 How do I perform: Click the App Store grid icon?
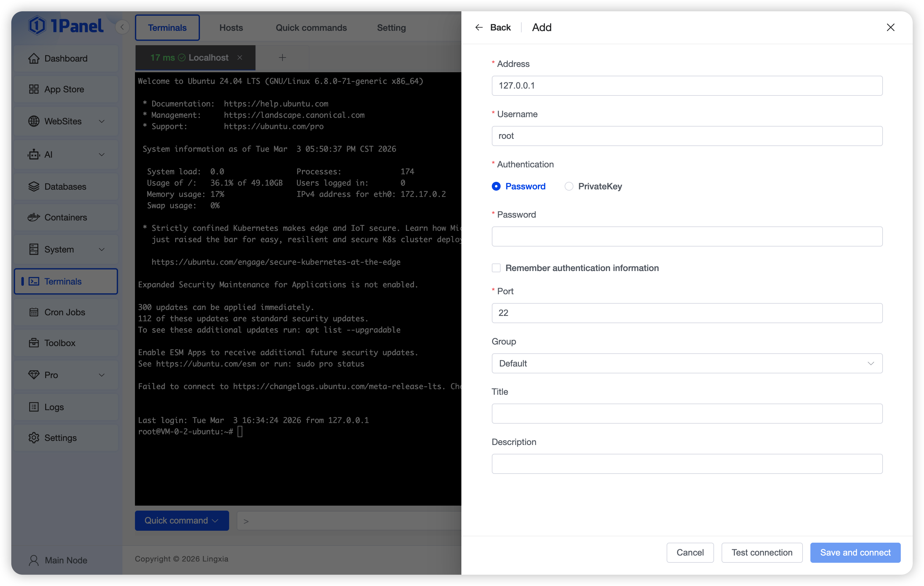[34, 89]
